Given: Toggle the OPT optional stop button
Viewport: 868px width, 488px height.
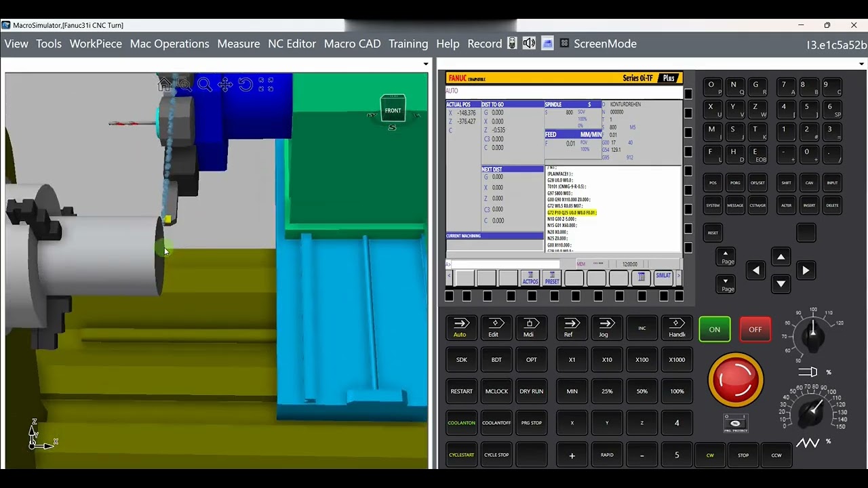Looking at the screenshot, I should pos(531,360).
